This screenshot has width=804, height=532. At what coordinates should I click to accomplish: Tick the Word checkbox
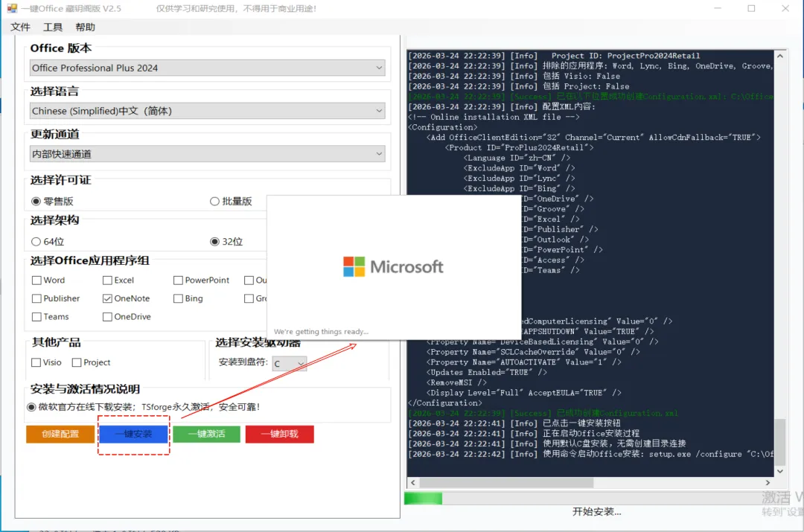coord(36,281)
